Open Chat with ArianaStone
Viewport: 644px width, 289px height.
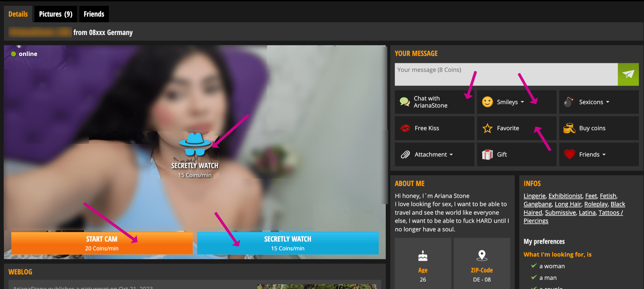[x=434, y=102]
